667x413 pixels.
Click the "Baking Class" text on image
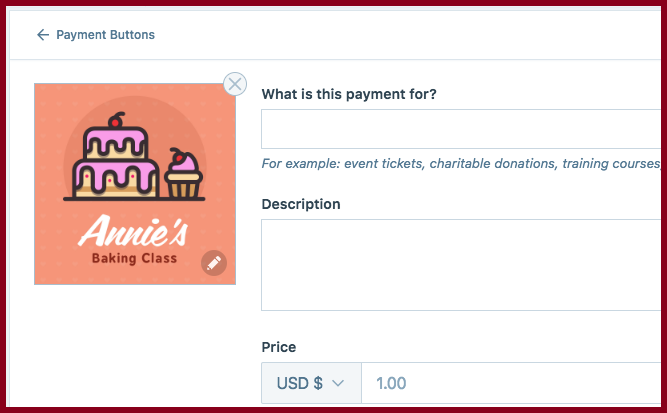pos(134,258)
